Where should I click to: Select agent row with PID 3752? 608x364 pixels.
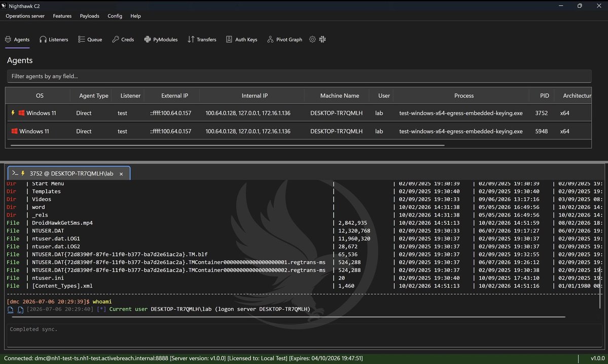(x=298, y=113)
